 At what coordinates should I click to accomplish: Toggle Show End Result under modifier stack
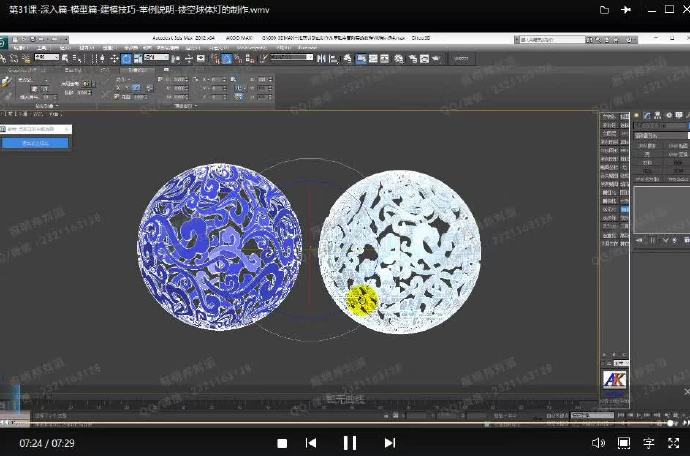point(653,240)
